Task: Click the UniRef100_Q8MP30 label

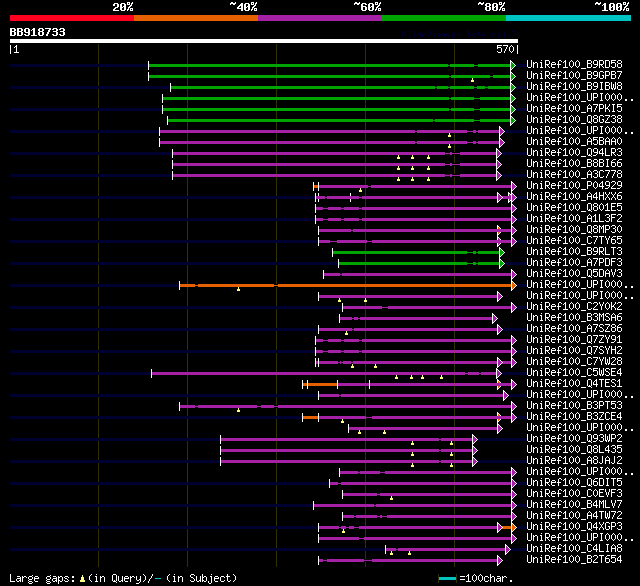Action: pyautogui.click(x=574, y=230)
